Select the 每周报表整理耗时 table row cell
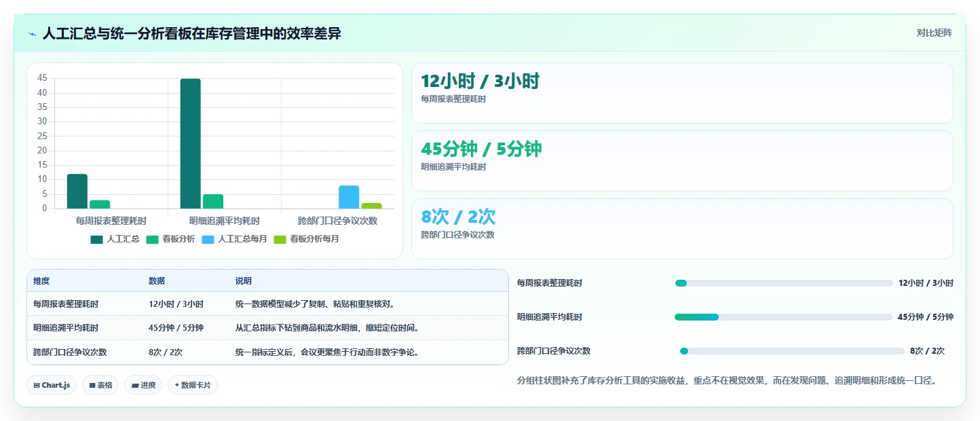 (66, 304)
